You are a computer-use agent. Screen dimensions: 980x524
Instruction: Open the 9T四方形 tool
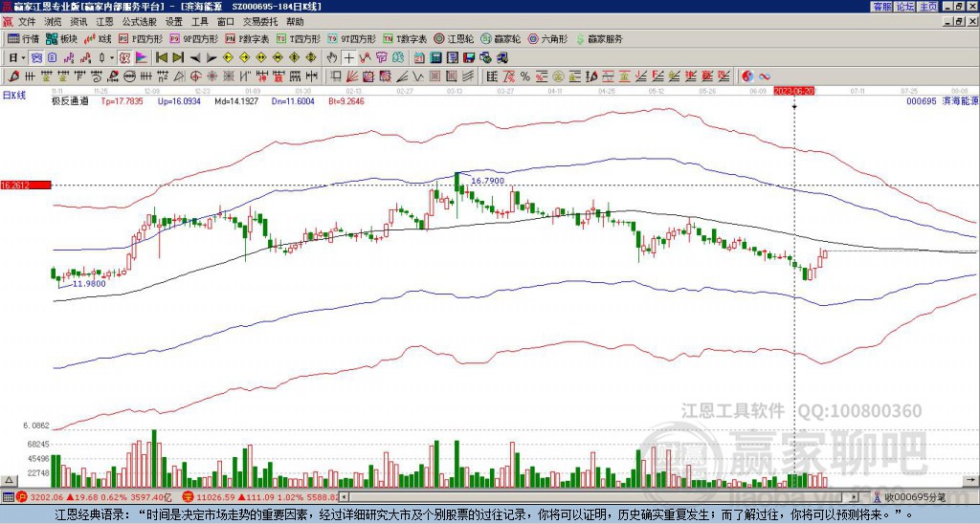[351, 38]
